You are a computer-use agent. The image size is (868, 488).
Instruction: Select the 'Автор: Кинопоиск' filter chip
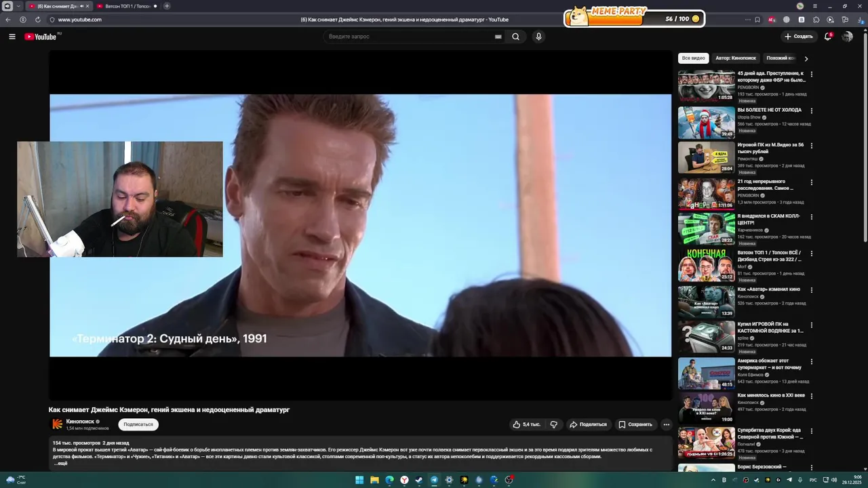(x=735, y=58)
